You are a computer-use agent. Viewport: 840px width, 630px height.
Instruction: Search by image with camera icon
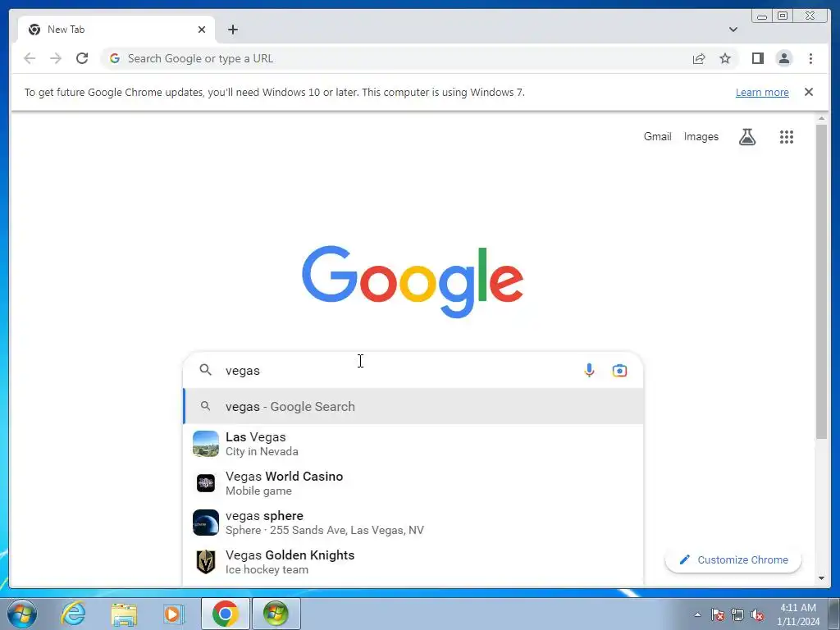point(619,370)
